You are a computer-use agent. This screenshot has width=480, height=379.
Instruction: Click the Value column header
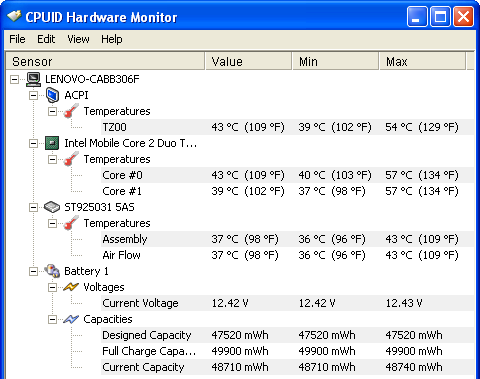(x=249, y=61)
